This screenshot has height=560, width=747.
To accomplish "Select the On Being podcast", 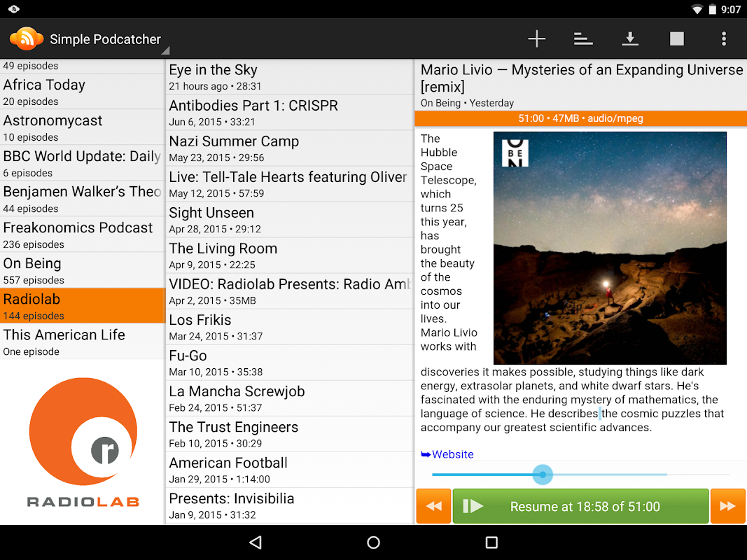I will pos(82,270).
